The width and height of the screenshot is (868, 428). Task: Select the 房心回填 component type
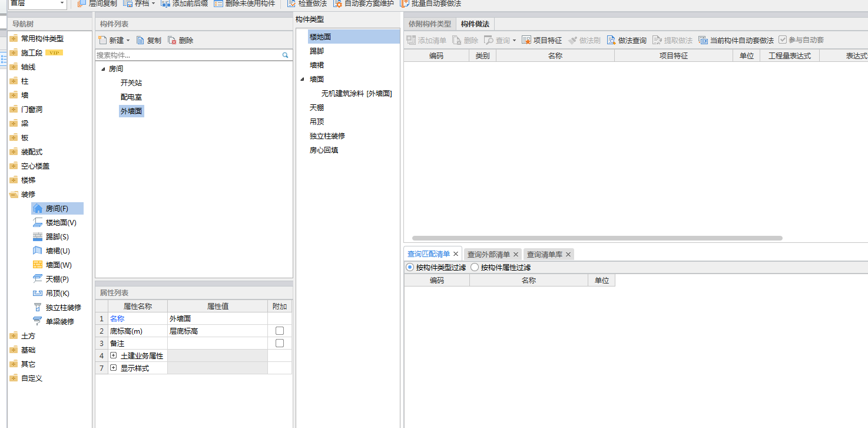click(324, 150)
